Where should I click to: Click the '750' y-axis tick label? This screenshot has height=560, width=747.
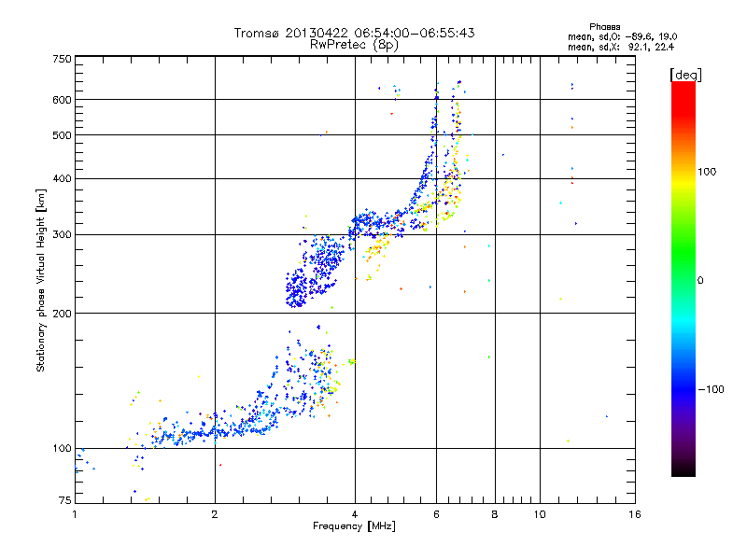62,59
